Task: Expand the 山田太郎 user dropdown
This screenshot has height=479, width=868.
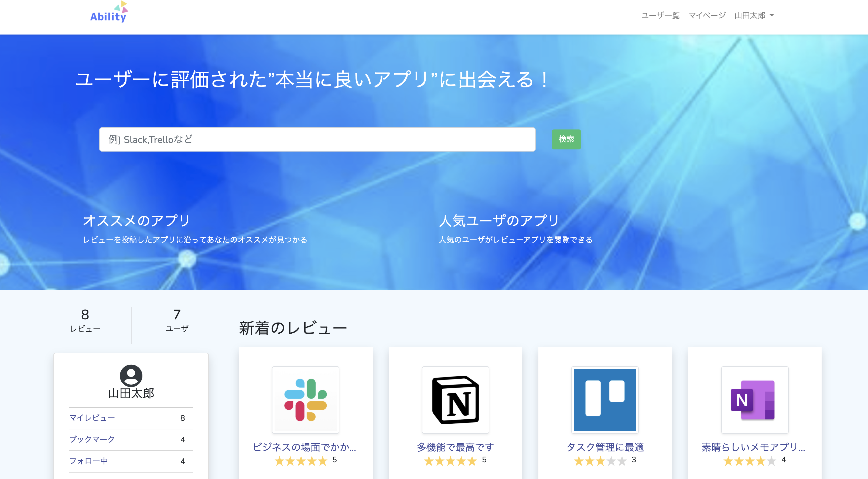Action: tap(754, 15)
